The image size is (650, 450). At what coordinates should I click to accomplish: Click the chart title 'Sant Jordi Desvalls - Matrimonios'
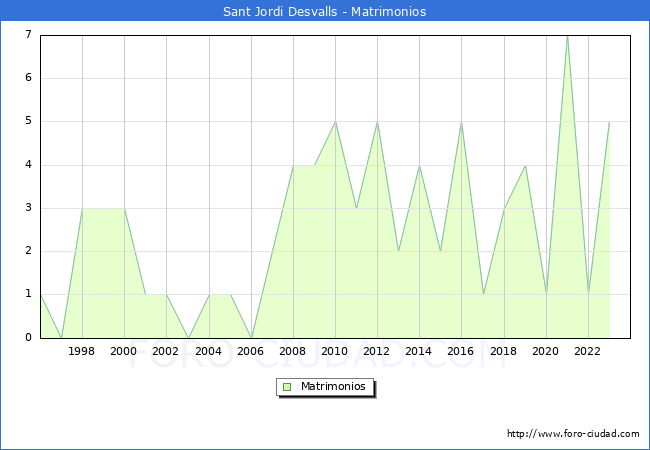pos(325,11)
